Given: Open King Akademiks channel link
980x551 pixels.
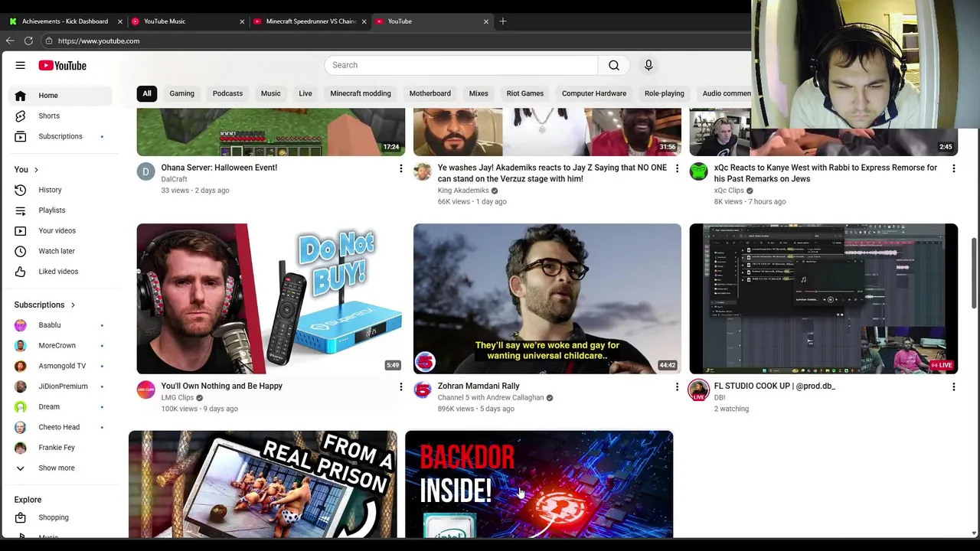Looking at the screenshot, I should 463,191.
